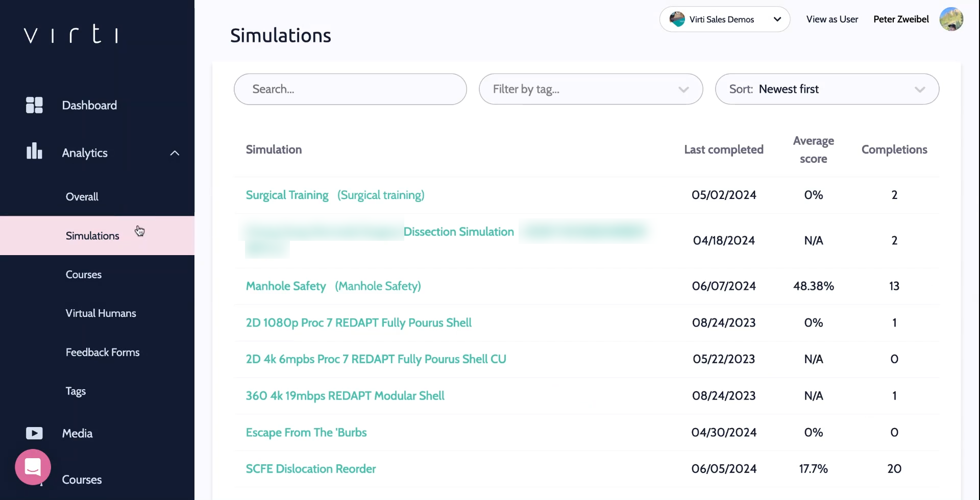Open Feedback Forms in sidebar
Image resolution: width=980 pixels, height=500 pixels.
[103, 353]
